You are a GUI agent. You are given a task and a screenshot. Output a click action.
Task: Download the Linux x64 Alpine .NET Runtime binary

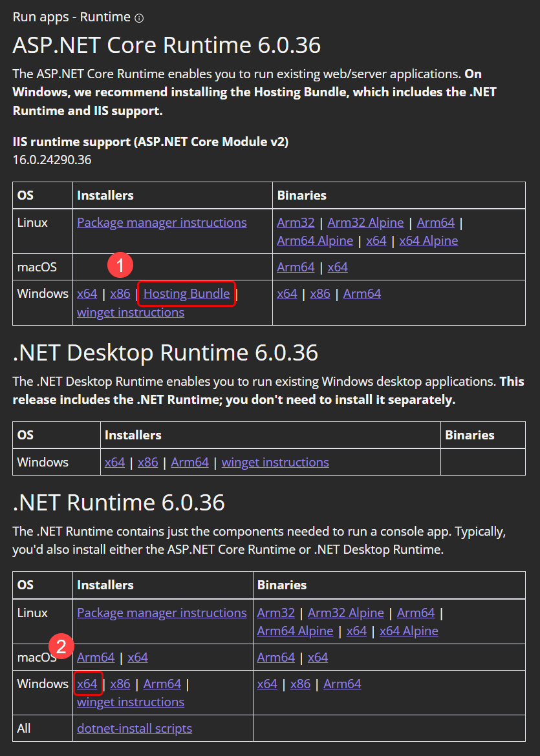[408, 631]
